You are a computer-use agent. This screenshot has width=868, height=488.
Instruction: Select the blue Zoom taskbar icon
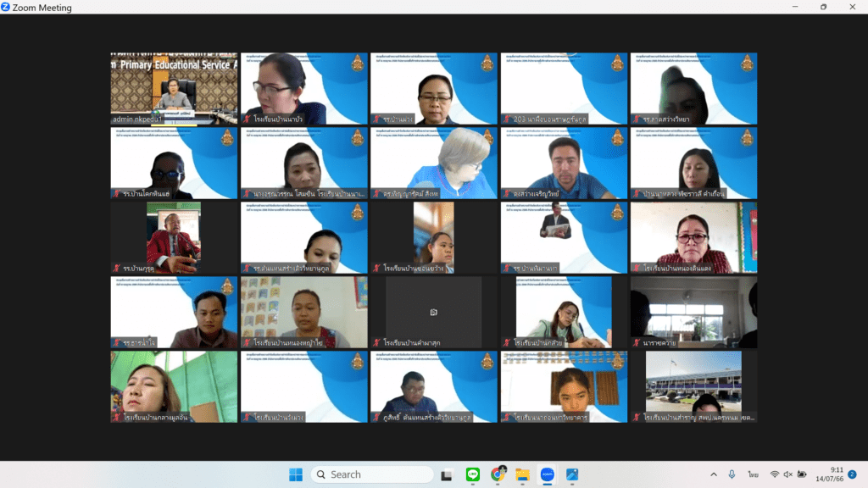547,474
